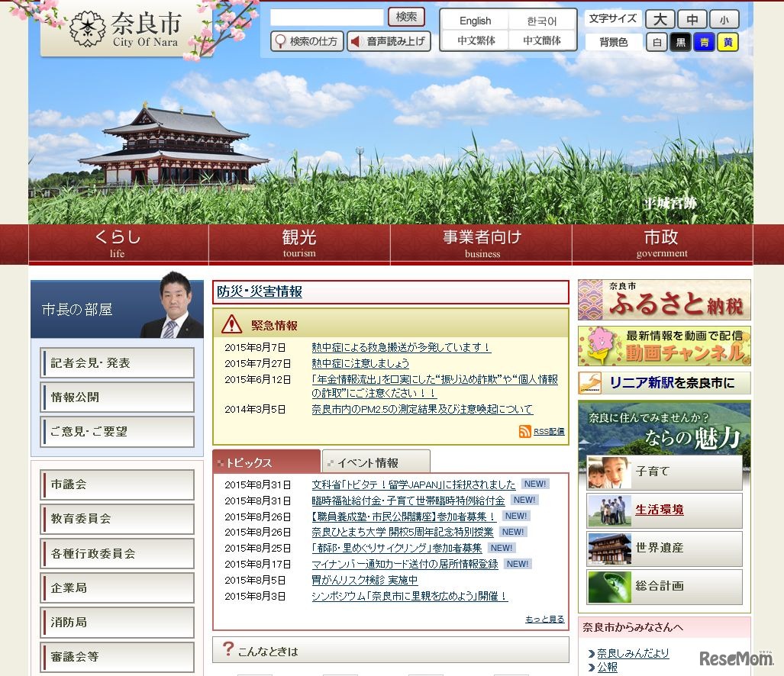784x676 pixels.
Task: Set background color to blue 青
Action: [705, 43]
